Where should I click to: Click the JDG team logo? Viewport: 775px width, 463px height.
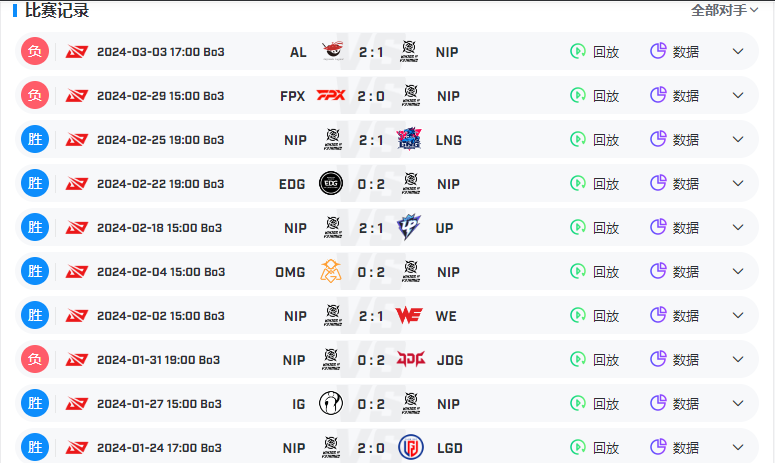[x=410, y=359]
